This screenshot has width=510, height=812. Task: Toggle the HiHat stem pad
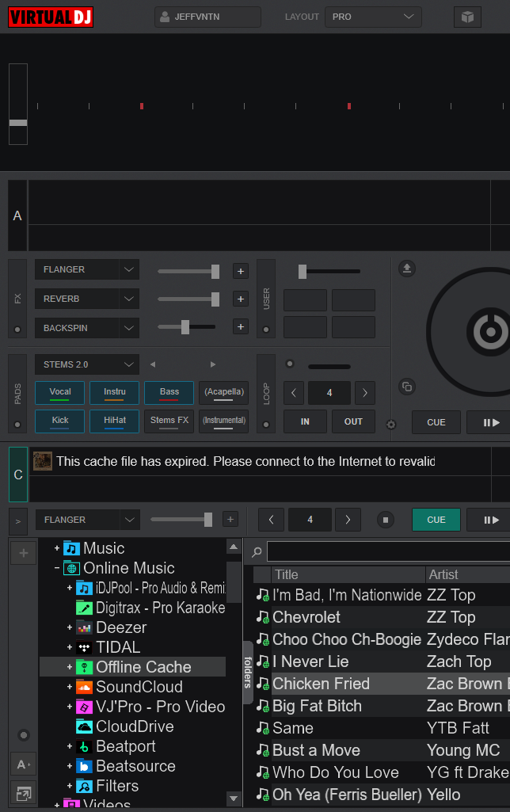click(114, 421)
